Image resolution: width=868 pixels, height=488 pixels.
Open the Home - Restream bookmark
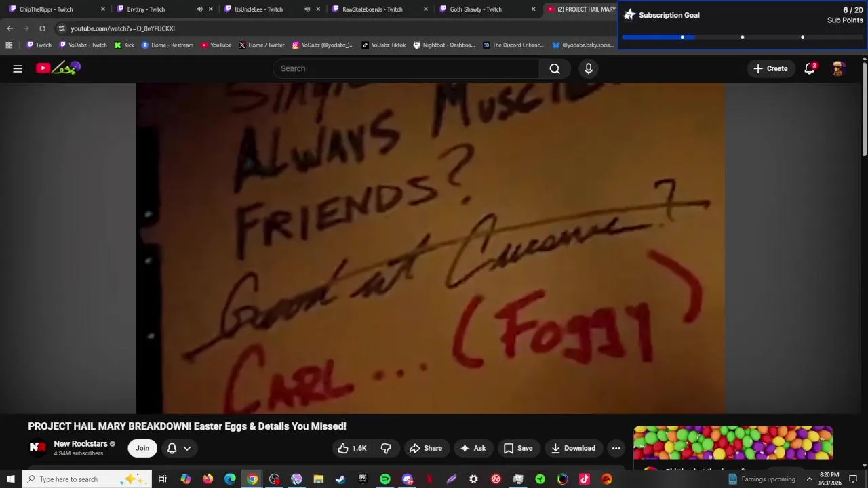167,45
